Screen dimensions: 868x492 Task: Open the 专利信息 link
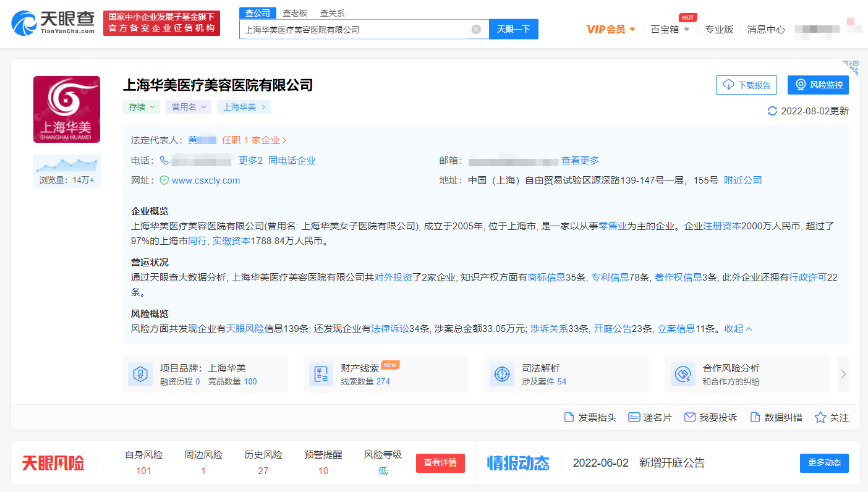point(610,278)
